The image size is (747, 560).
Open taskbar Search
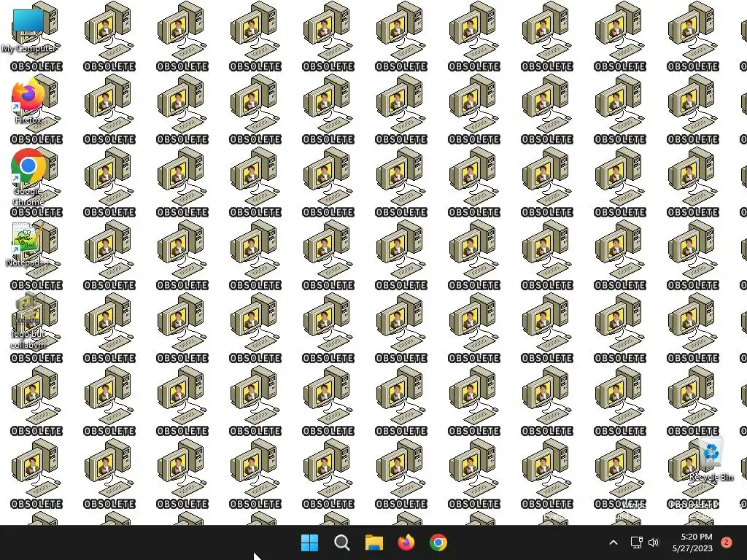click(x=341, y=542)
